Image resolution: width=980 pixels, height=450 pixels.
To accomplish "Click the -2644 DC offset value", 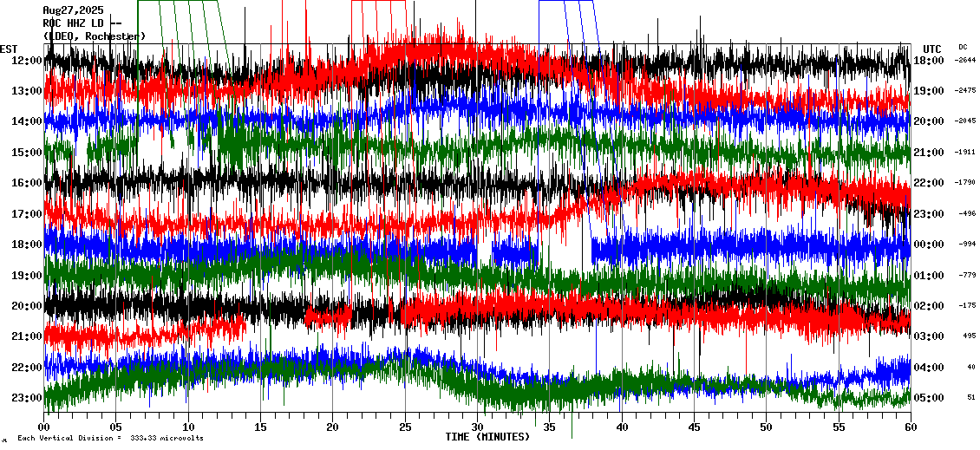I will (965, 60).
